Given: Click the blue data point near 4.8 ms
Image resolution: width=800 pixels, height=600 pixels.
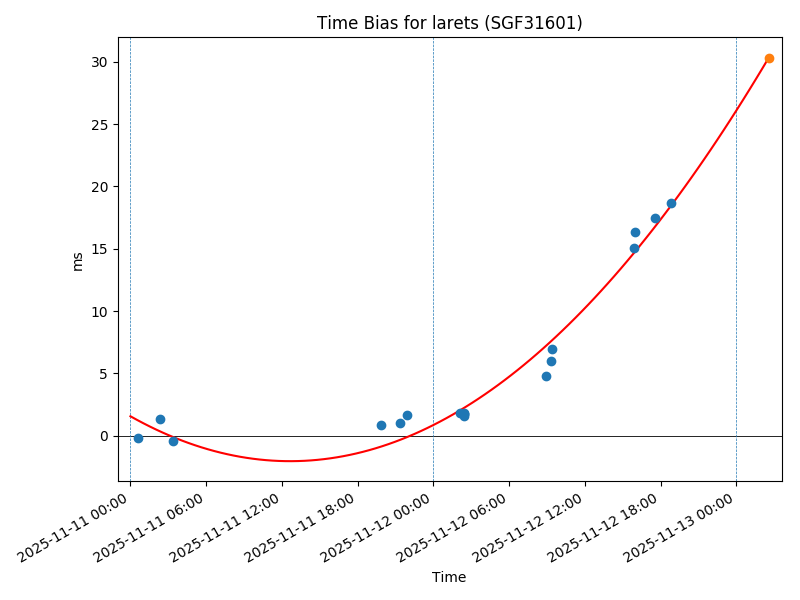Looking at the screenshot, I should [546, 376].
